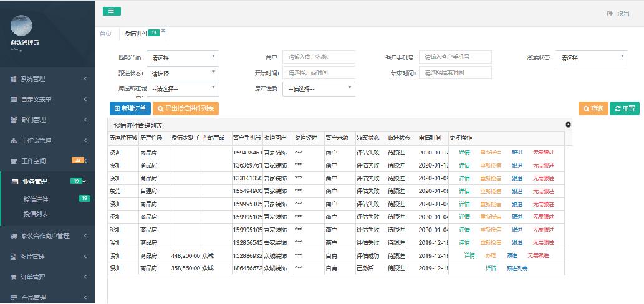This screenshot has width=644, height=304.
Task: Click the 已激活 status cell
Action: 371,268
